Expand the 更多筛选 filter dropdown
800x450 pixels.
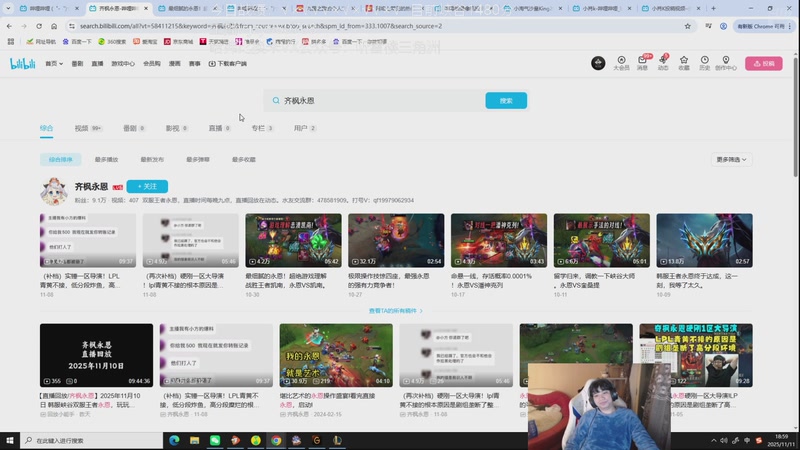point(731,160)
